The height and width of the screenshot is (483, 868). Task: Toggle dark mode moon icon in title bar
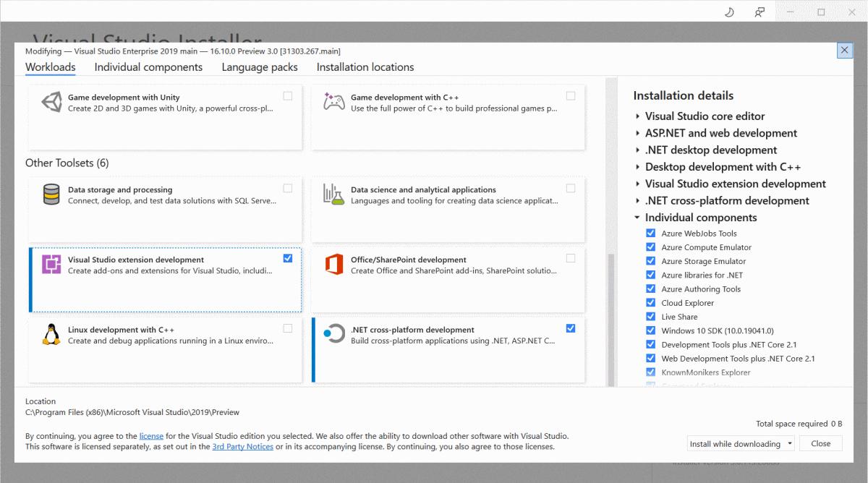click(730, 12)
